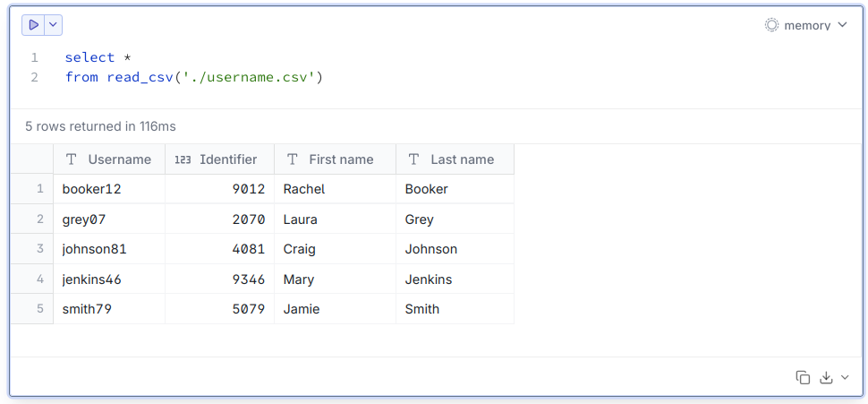Select identifier value 9012
The width and height of the screenshot is (868, 404).
coord(220,189)
